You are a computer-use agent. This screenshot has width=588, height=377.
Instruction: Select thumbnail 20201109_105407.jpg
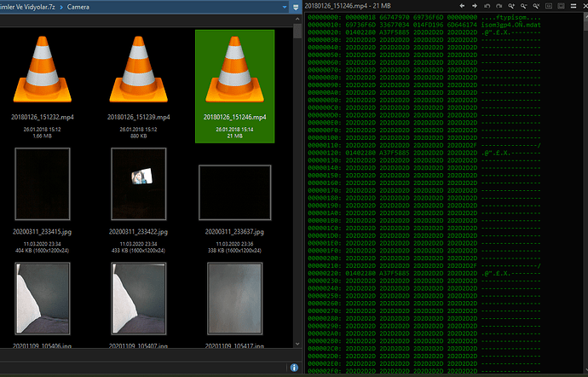coord(138,299)
